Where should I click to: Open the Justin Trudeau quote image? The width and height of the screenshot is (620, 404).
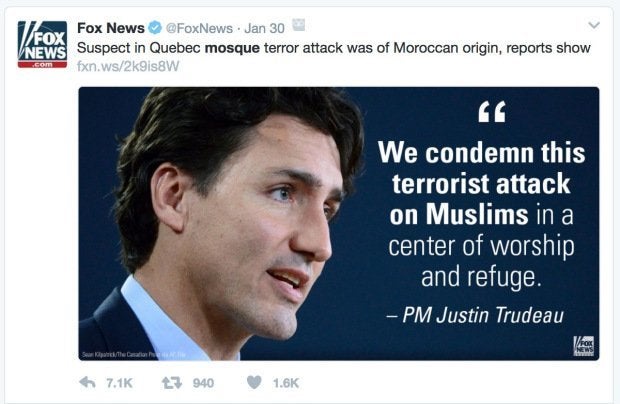tap(339, 223)
